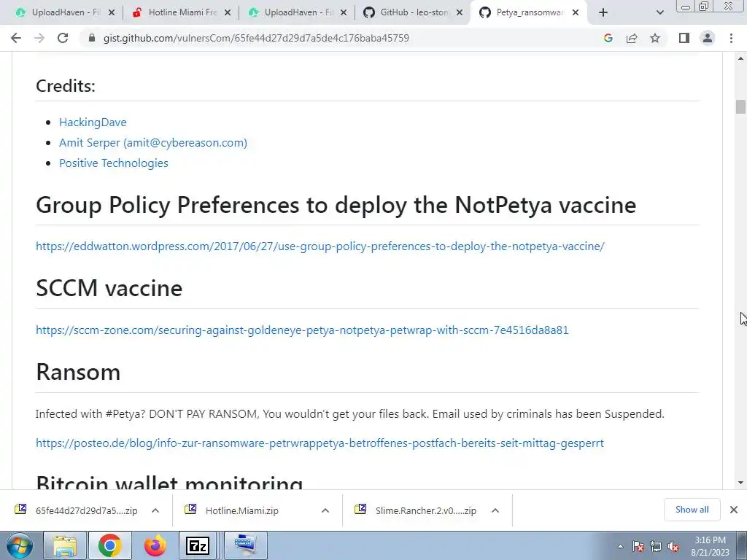This screenshot has height=560, width=747.
Task: Open the HackingDave credit link
Action: coord(93,122)
